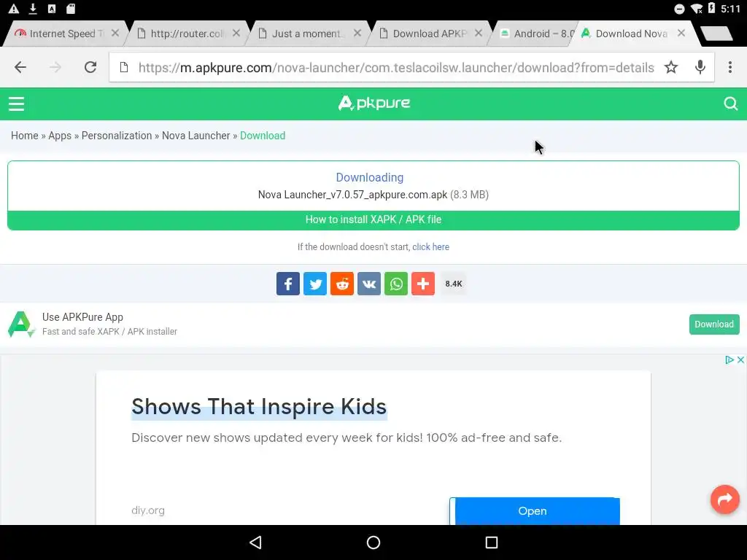Open Nova Launcher breadcrumb link
This screenshot has width=747, height=560.
(196, 136)
